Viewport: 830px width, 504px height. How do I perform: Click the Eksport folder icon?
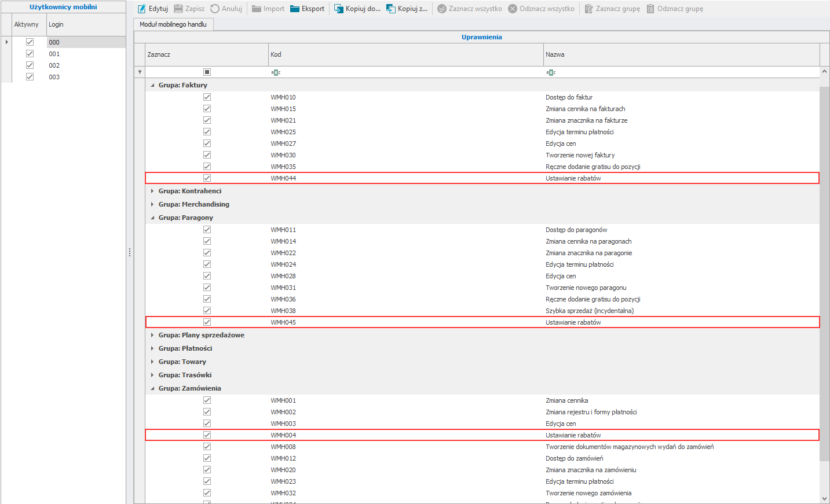pos(295,9)
